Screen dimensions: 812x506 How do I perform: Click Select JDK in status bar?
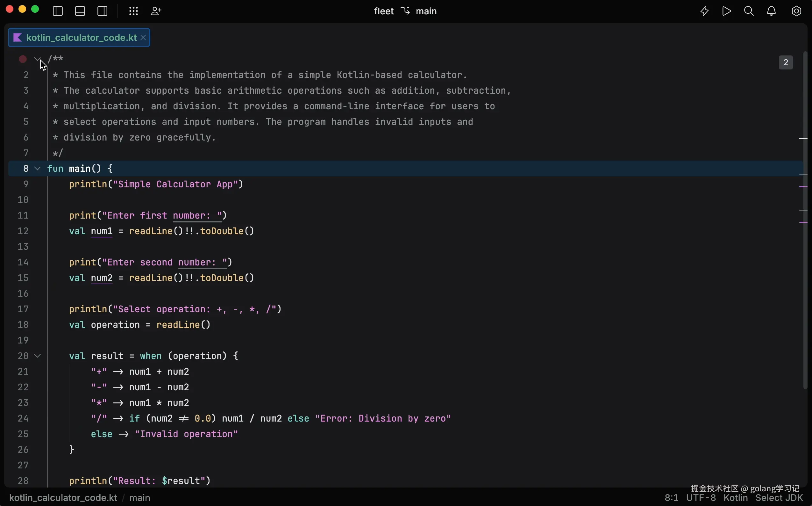point(779,498)
